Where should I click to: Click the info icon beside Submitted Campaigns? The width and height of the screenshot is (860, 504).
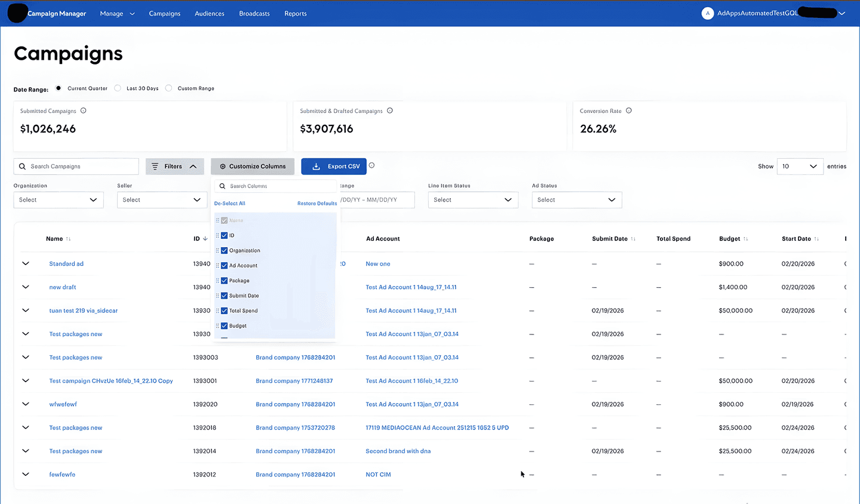83,110
